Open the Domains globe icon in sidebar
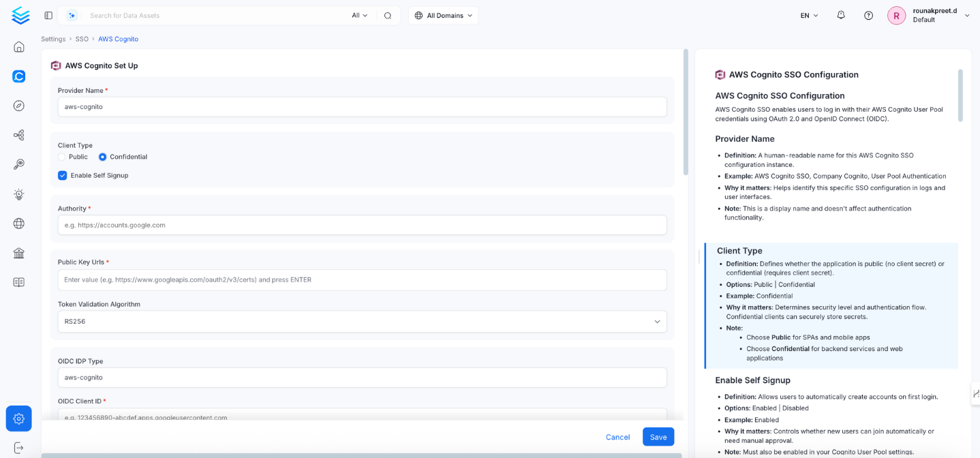This screenshot has width=980, height=458. tap(19, 224)
